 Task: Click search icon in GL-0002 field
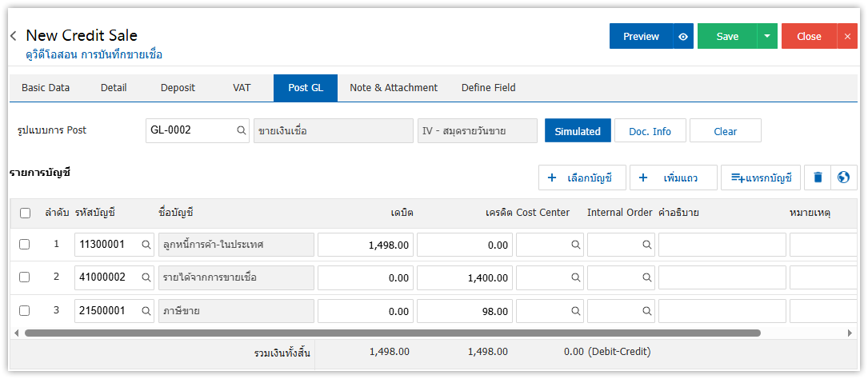coord(241,131)
